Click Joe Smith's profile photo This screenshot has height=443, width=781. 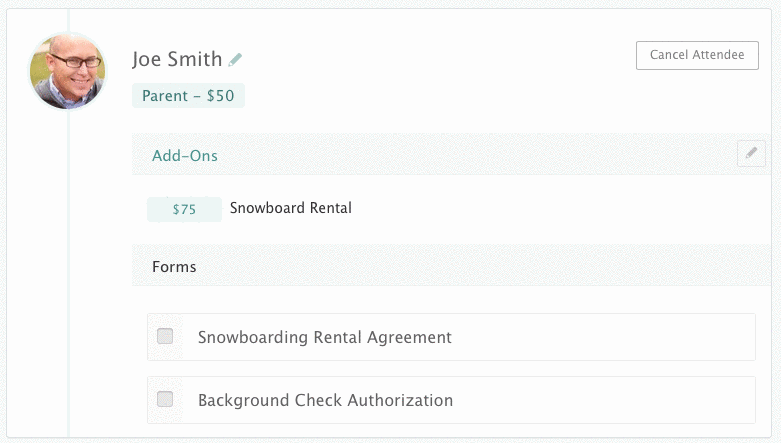click(68, 71)
